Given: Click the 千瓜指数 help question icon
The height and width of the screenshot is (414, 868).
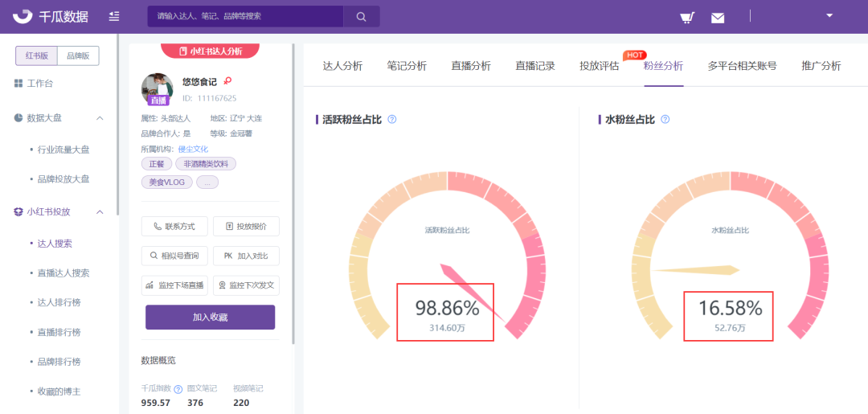Looking at the screenshot, I should 178,389.
